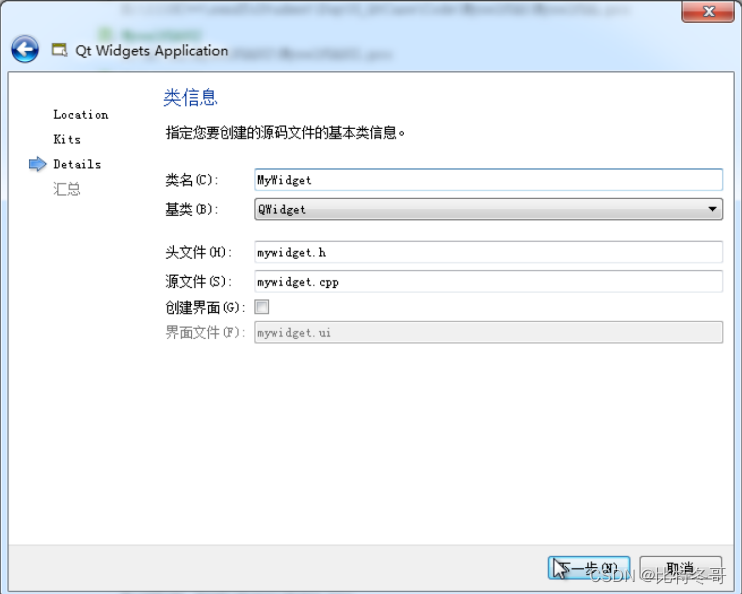Edit the header file field mywidget.h

point(488,252)
